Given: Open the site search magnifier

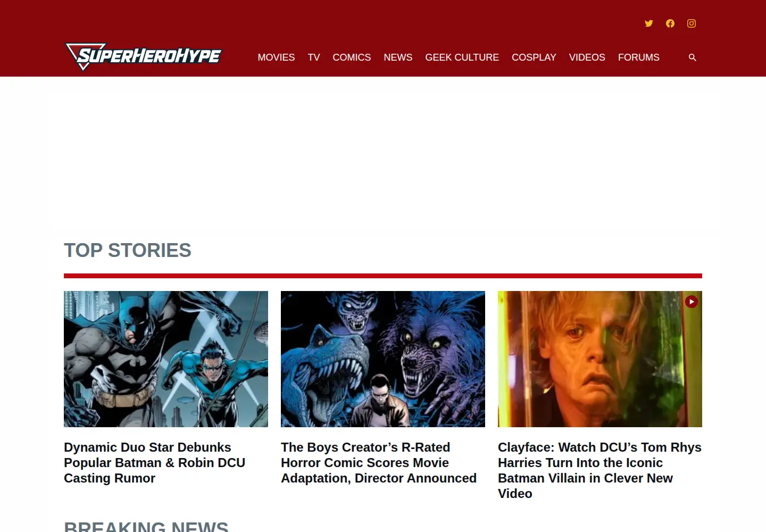Looking at the screenshot, I should 693,57.
